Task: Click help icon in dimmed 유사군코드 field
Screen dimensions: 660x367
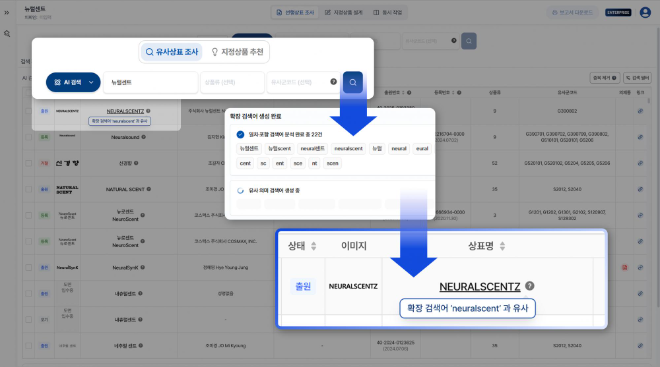Action: (x=454, y=41)
